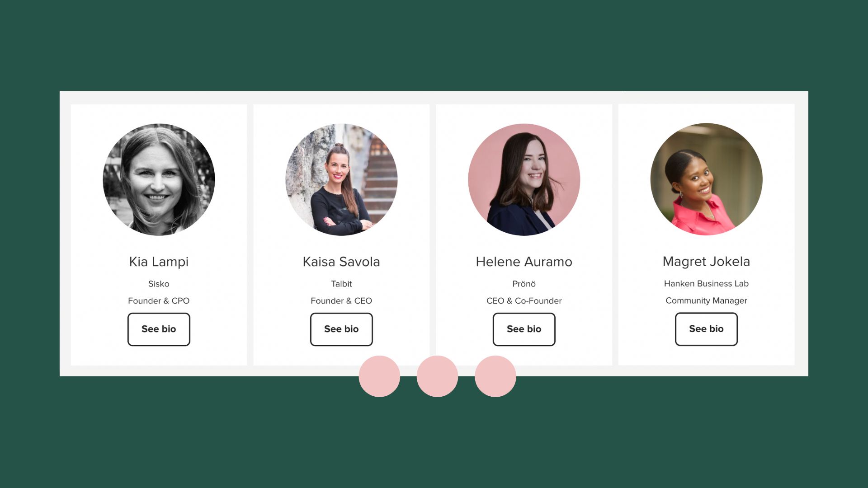This screenshot has height=488, width=868.
Task: Click Kaisa Savola's profile photo
Action: coord(341,179)
